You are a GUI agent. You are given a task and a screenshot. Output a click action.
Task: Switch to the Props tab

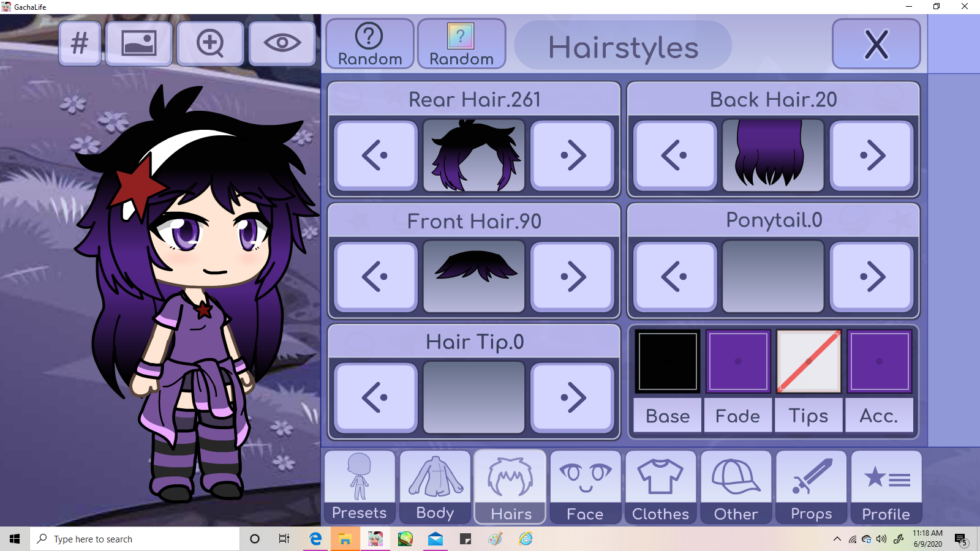(812, 487)
